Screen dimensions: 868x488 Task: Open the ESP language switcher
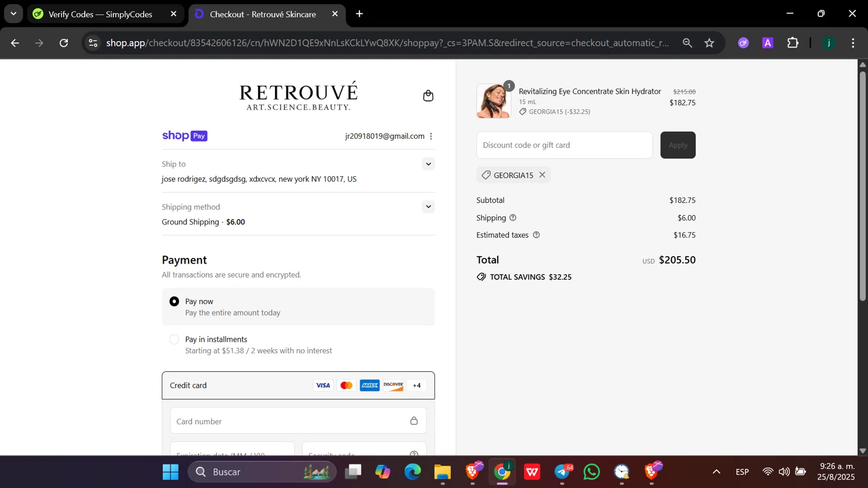point(742,472)
